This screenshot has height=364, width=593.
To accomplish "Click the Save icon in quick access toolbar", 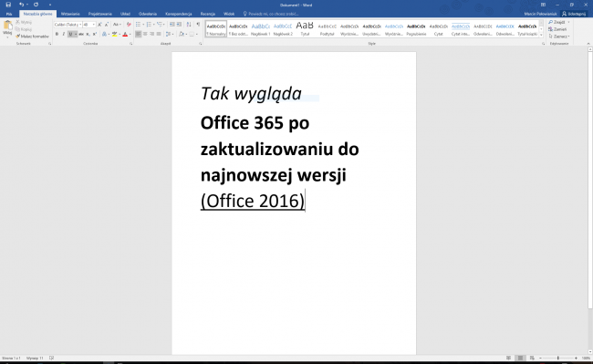I will 8,5.
